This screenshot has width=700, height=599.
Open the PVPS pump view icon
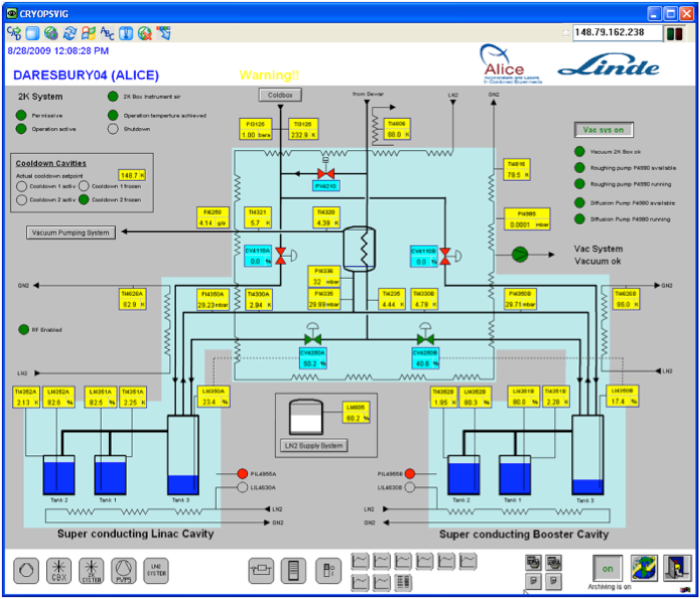124,571
